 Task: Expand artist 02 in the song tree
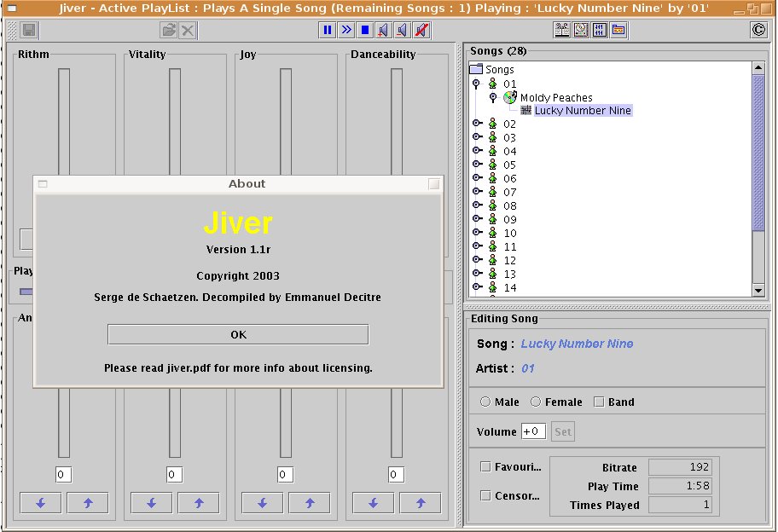click(x=477, y=124)
